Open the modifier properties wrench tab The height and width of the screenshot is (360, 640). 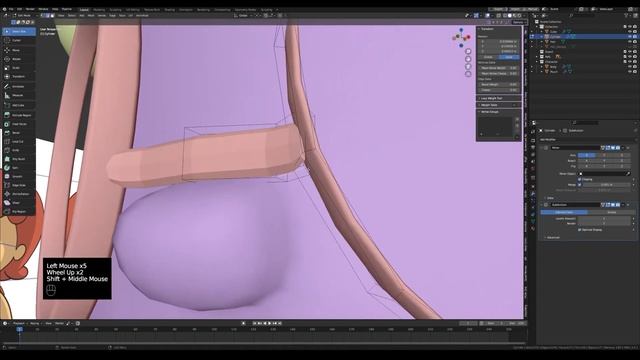[533, 193]
